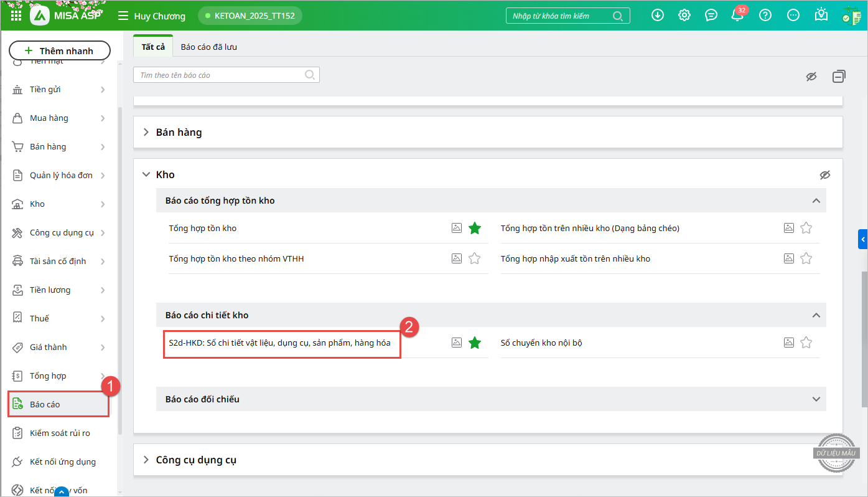Open the chat messages icon
Screen dimensions: 868x497
[x=711, y=16]
